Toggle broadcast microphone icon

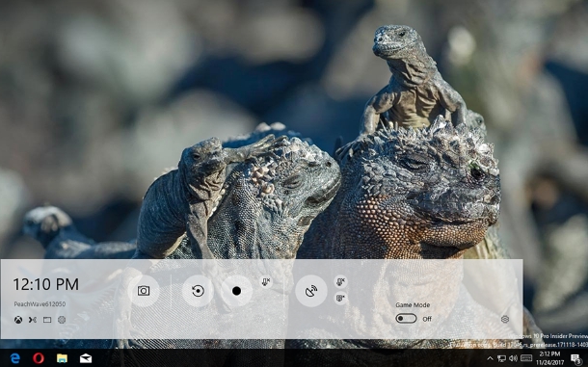point(340,281)
